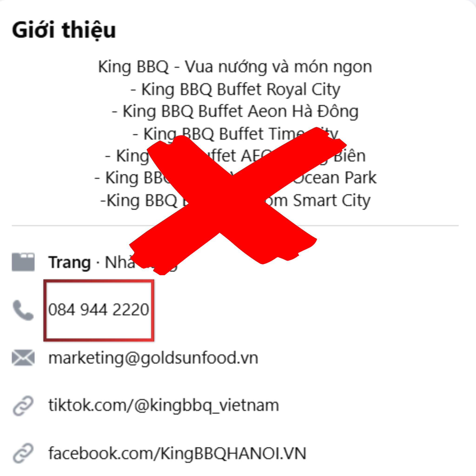
Task: Click the large red X mark
Action: point(238,201)
